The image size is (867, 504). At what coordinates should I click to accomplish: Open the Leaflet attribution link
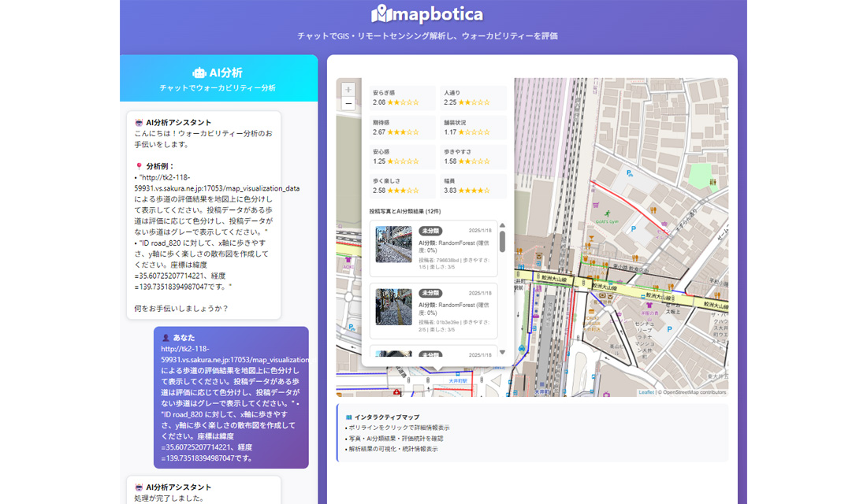[x=646, y=391]
